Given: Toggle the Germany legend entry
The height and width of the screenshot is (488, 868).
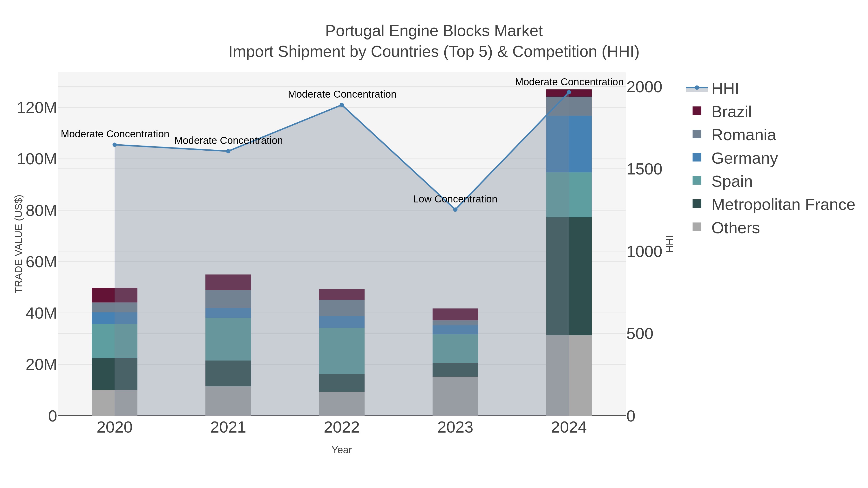Looking at the screenshot, I should point(735,158).
